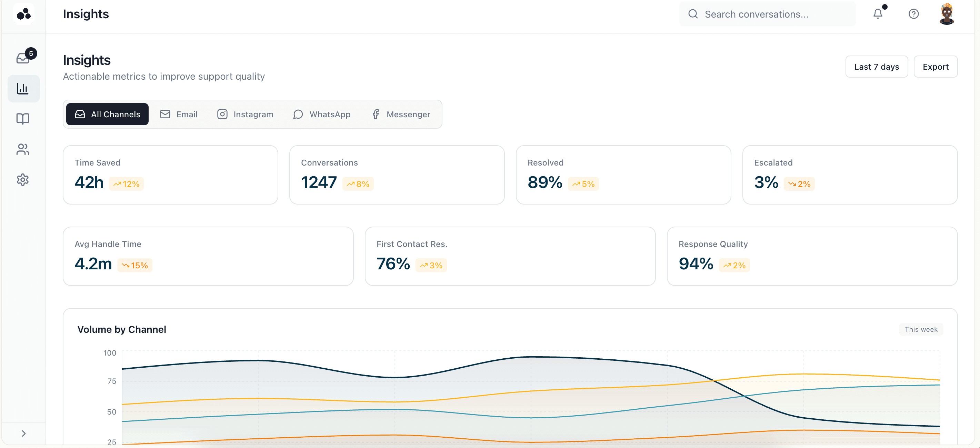Click the notifications bell icon

878,14
